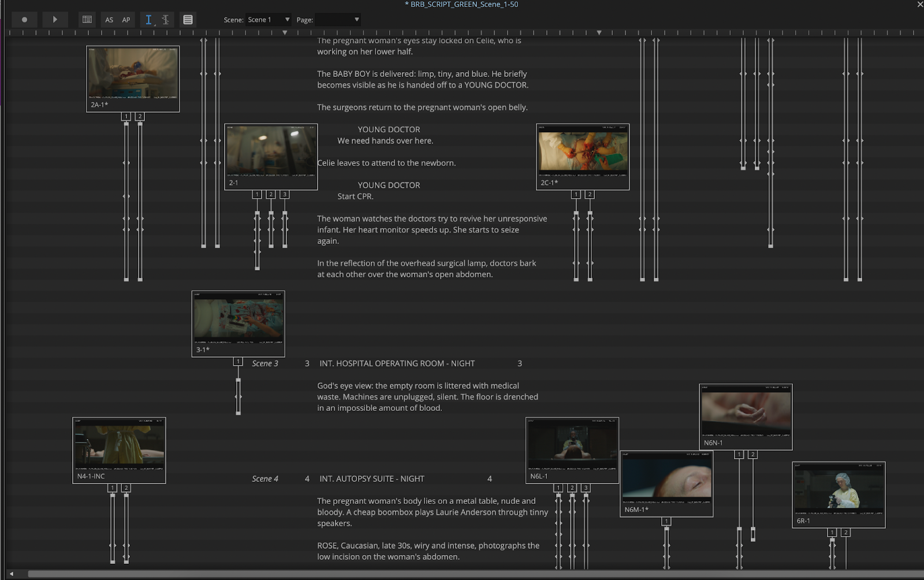This screenshot has width=924, height=580.
Task: Toggle the lined-page script display icon
Action: pyautogui.click(x=188, y=20)
